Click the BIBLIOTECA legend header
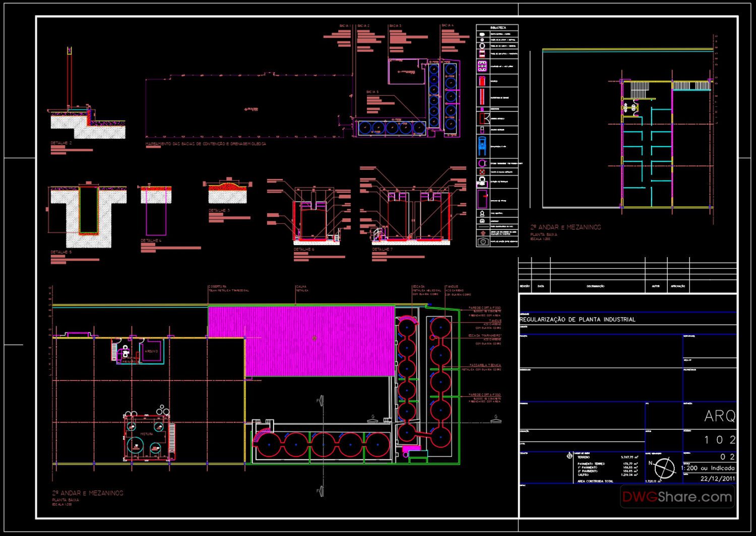Screen dimensions: 756x536 click(x=497, y=27)
